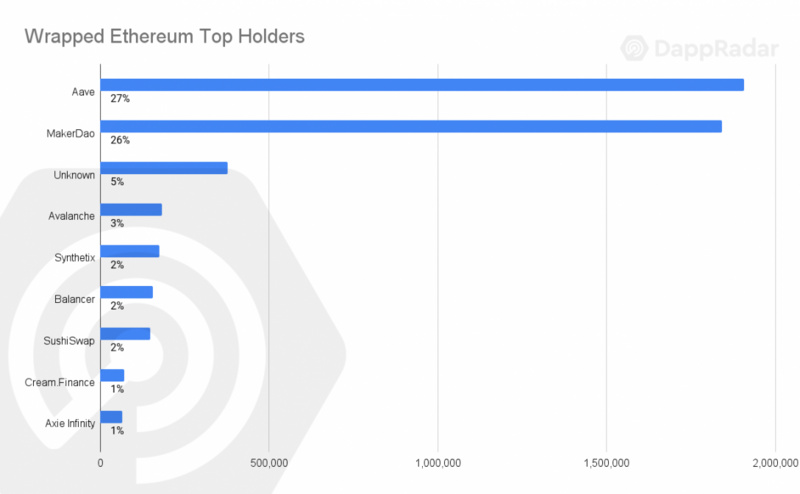The height and width of the screenshot is (494, 800).
Task: Click the Aave axis label
Action: pos(83,91)
